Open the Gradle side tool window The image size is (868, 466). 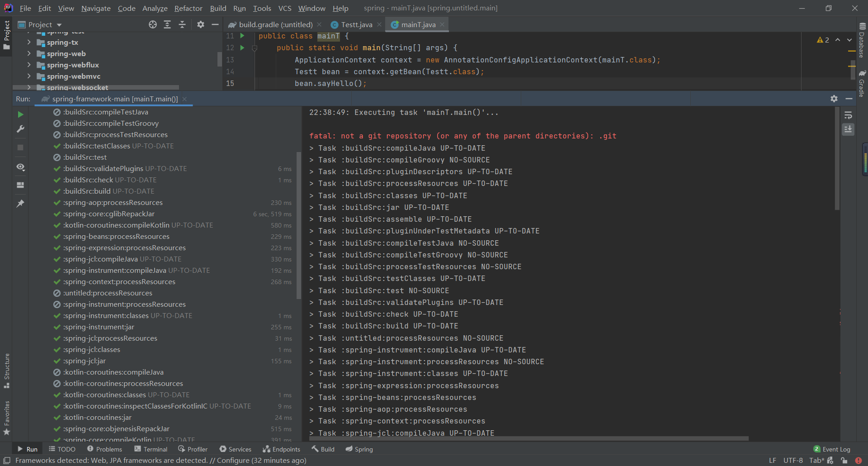(x=862, y=83)
